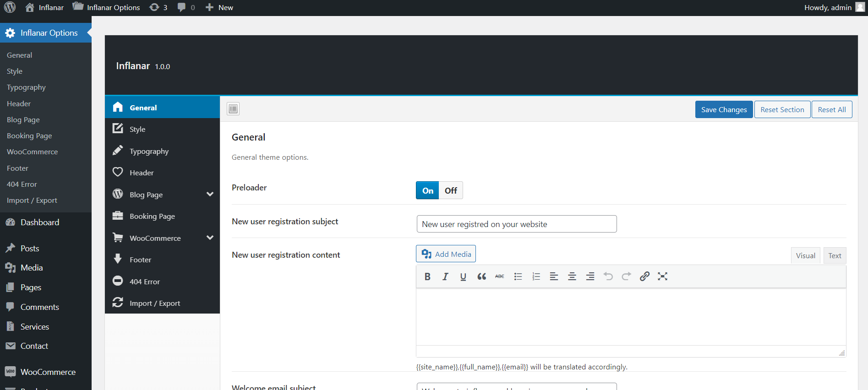This screenshot has width=868, height=390.
Task: Toggle italic formatting in editor
Action: pyautogui.click(x=445, y=276)
